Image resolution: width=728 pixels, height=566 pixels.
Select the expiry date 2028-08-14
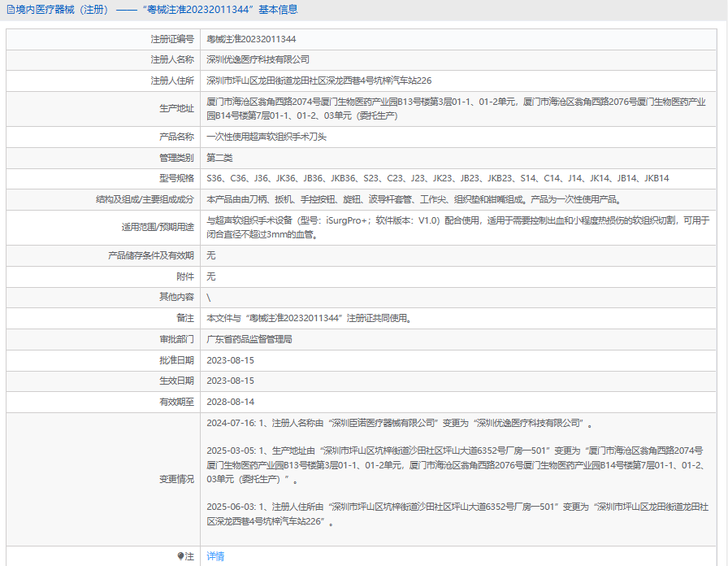[x=230, y=402]
